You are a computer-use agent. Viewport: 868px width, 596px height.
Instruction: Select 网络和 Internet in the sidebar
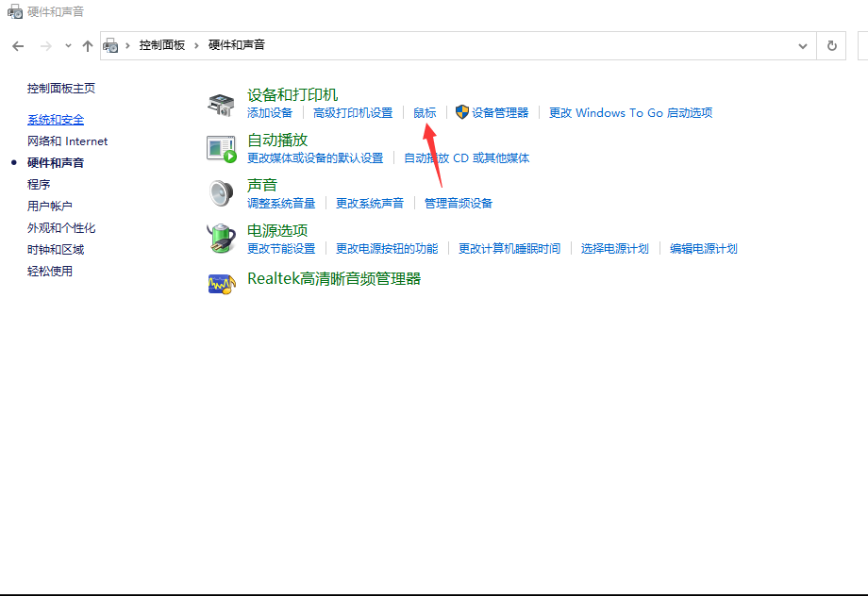click(67, 141)
